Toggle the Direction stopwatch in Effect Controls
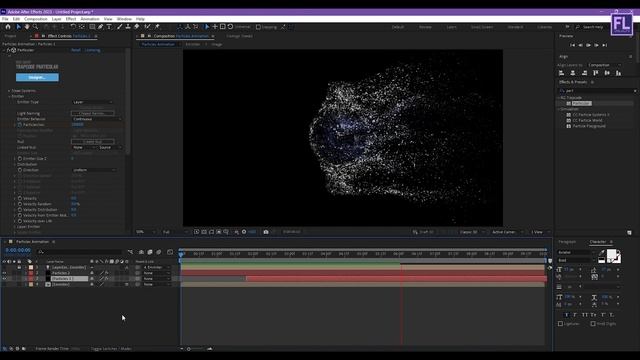This screenshot has height=360, width=640. tap(20, 170)
